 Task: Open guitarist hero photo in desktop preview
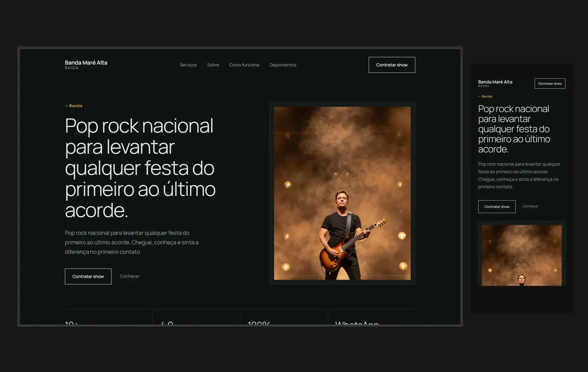tap(343, 193)
